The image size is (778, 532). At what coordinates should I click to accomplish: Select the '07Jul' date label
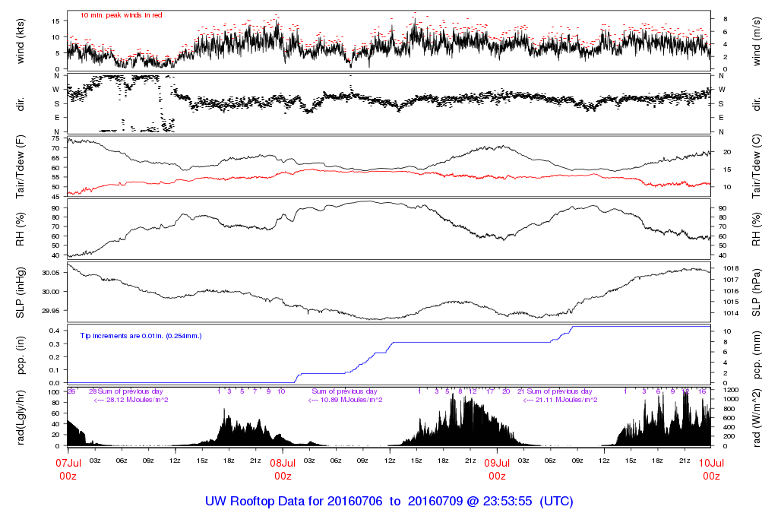click(x=68, y=463)
